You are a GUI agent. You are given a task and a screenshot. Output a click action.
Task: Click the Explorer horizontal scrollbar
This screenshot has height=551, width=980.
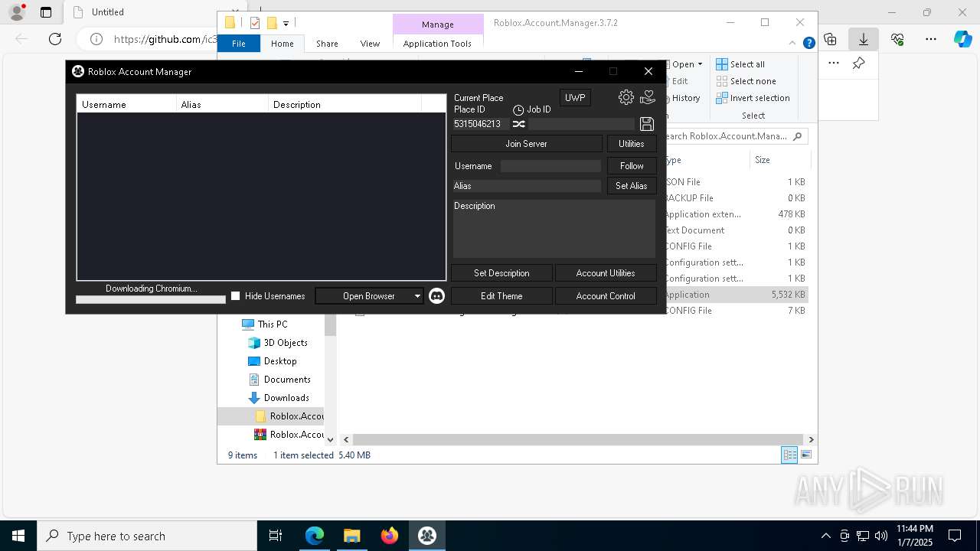pos(578,439)
